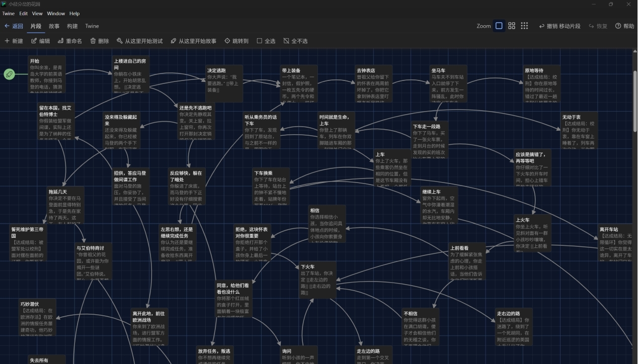Open the Edit menu in menu bar
The image size is (638, 364).
coord(24,14)
